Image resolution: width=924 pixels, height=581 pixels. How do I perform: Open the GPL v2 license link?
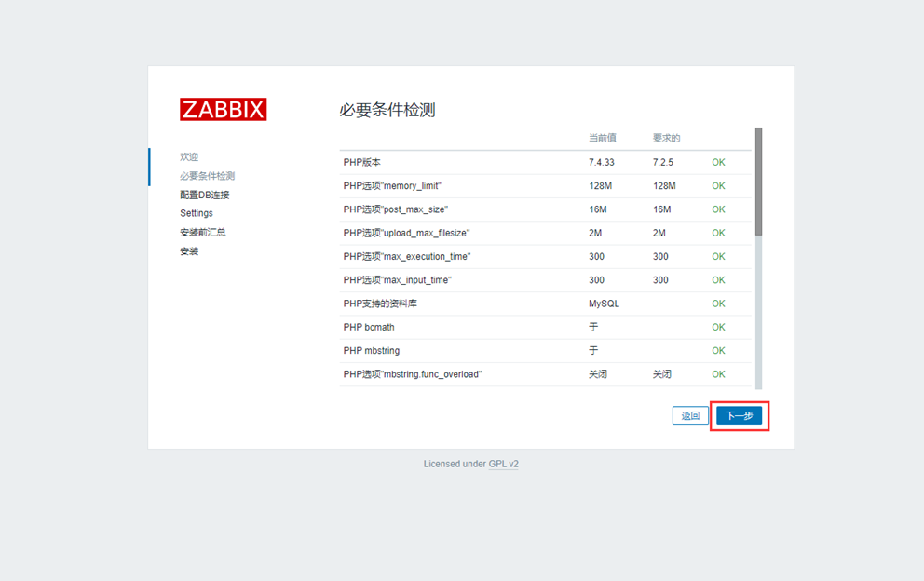503,464
